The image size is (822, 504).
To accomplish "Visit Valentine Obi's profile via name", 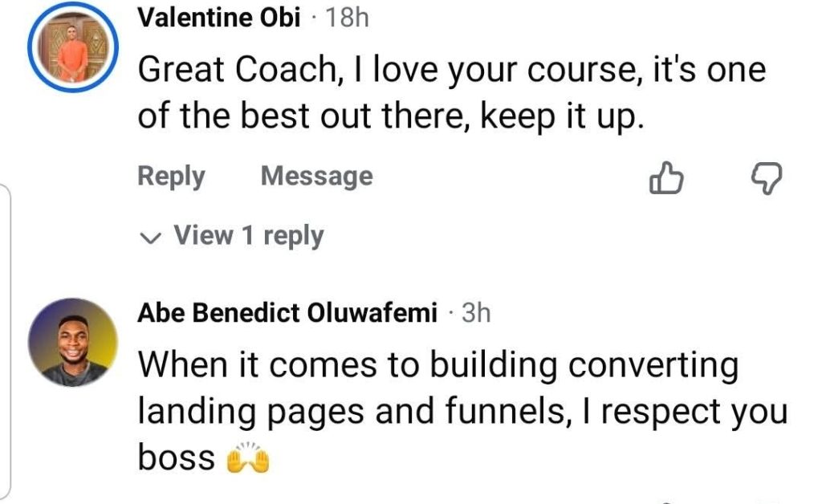I will coord(219,18).
